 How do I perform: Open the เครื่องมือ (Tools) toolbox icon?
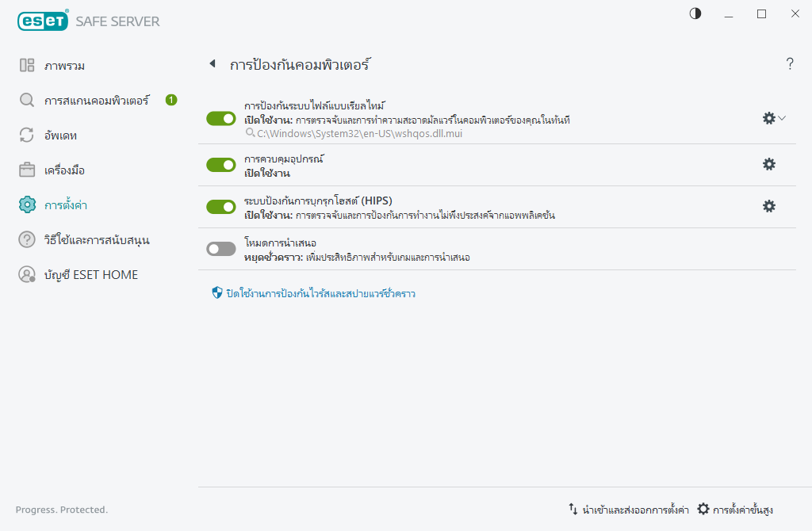click(26, 170)
